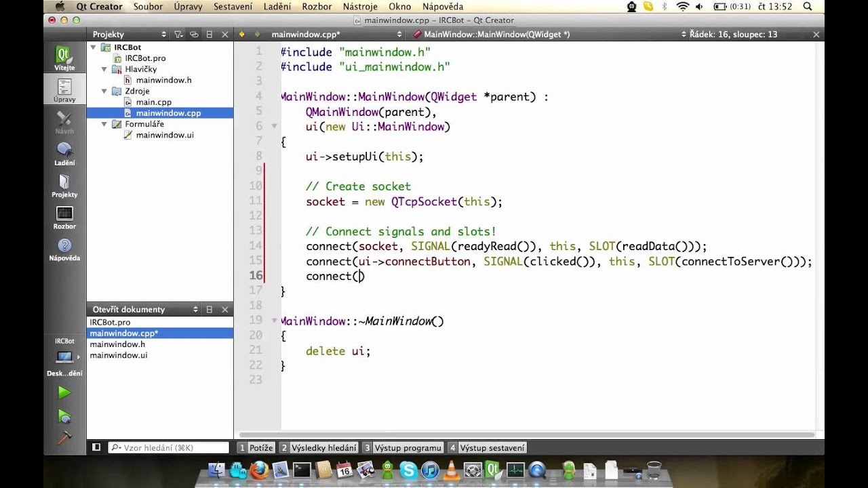
Task: Open the Rozbor analyze mode
Action: (64, 218)
